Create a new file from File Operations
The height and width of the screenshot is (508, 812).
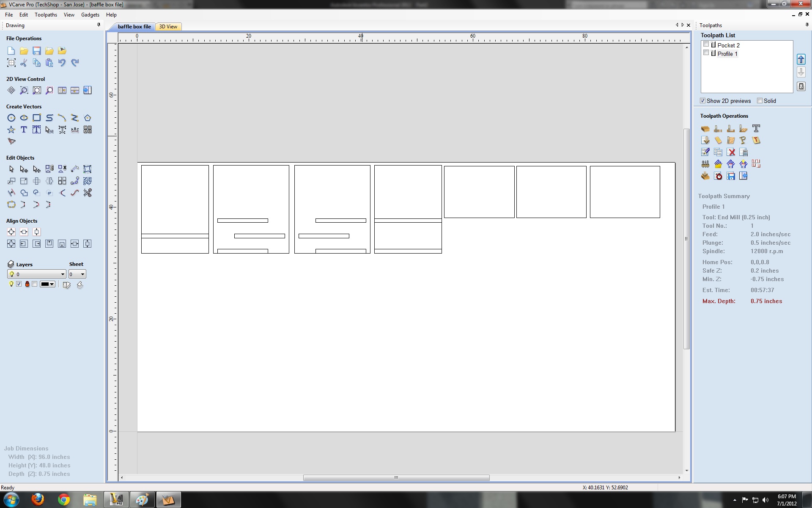[x=11, y=51]
